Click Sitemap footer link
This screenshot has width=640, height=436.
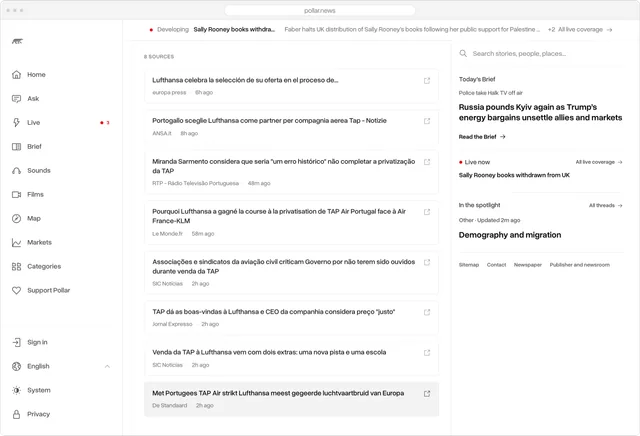tap(469, 265)
